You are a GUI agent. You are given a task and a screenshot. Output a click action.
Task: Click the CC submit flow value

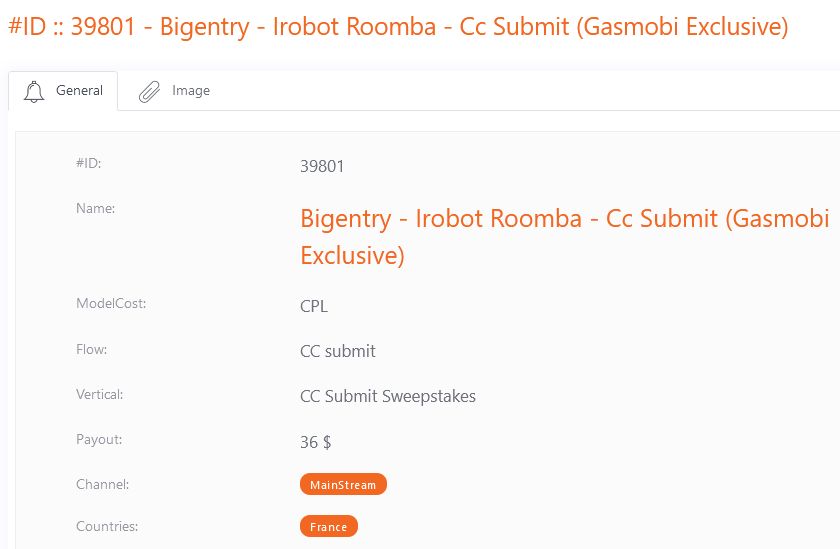point(338,351)
